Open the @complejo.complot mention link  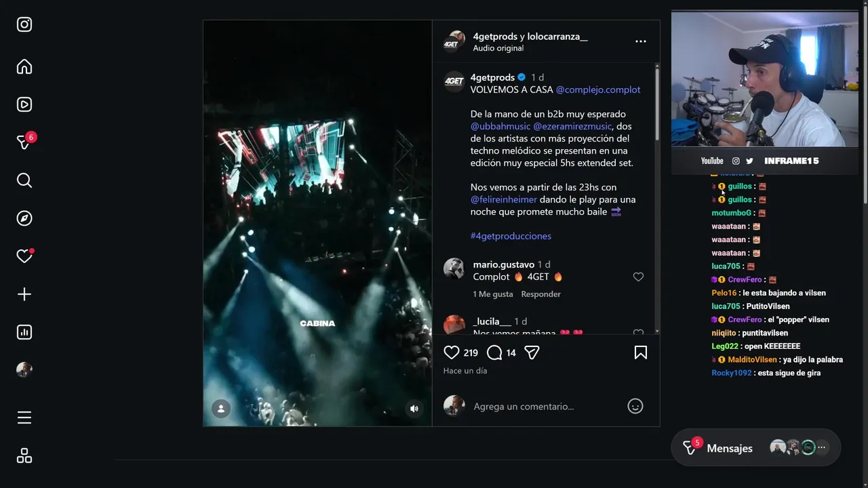click(598, 89)
